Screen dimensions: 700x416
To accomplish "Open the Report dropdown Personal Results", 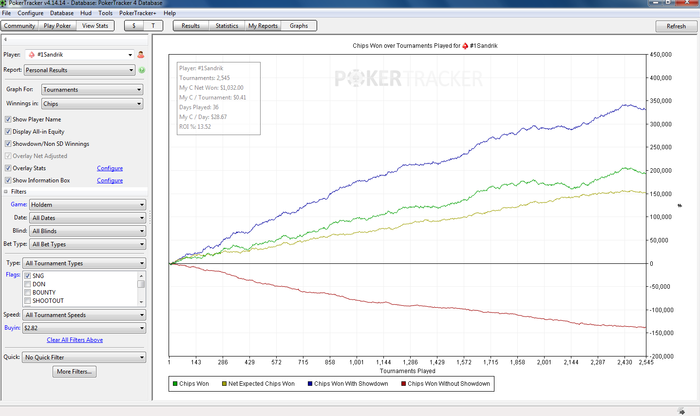I will [x=79, y=70].
